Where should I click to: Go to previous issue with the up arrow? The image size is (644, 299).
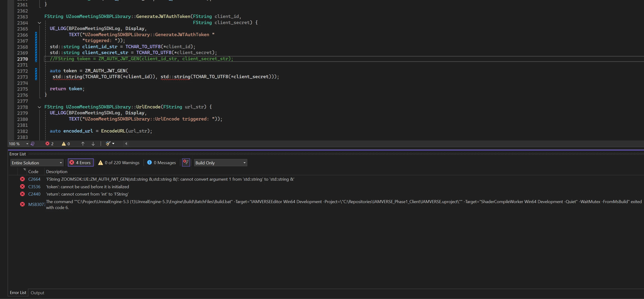[x=83, y=144]
